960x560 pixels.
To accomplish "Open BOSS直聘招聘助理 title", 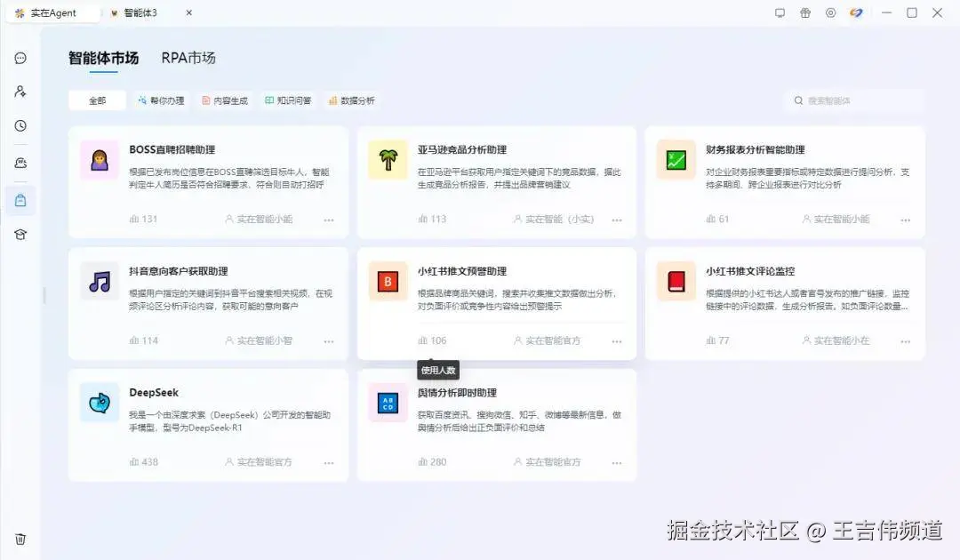I will (x=172, y=149).
